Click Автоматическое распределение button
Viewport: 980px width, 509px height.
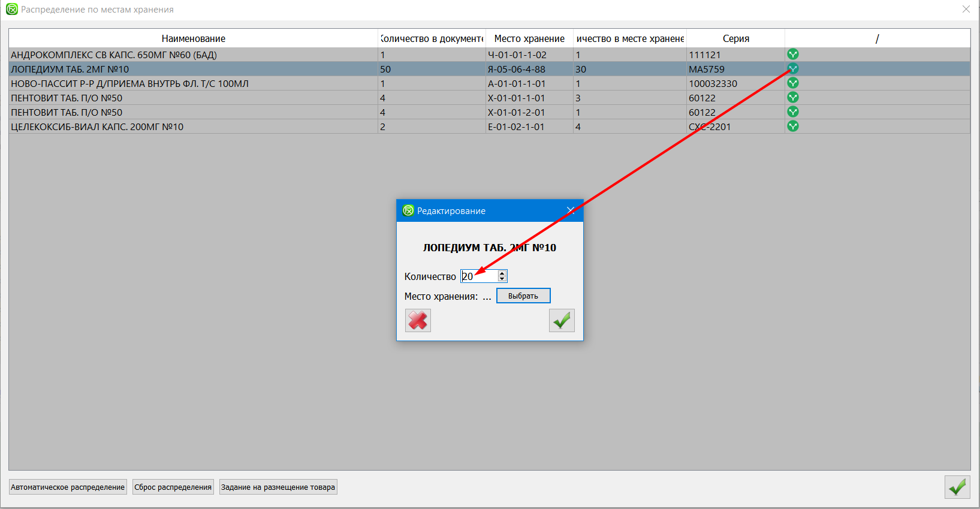[x=68, y=487]
